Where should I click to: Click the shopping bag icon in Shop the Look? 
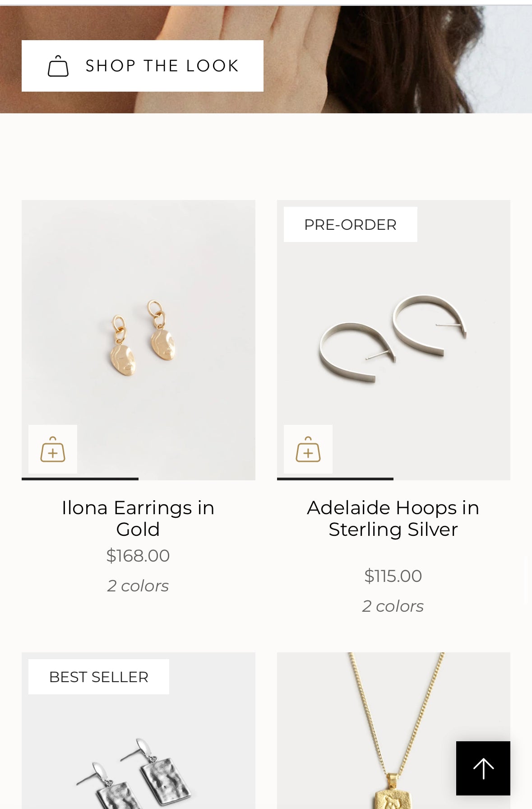tap(58, 66)
